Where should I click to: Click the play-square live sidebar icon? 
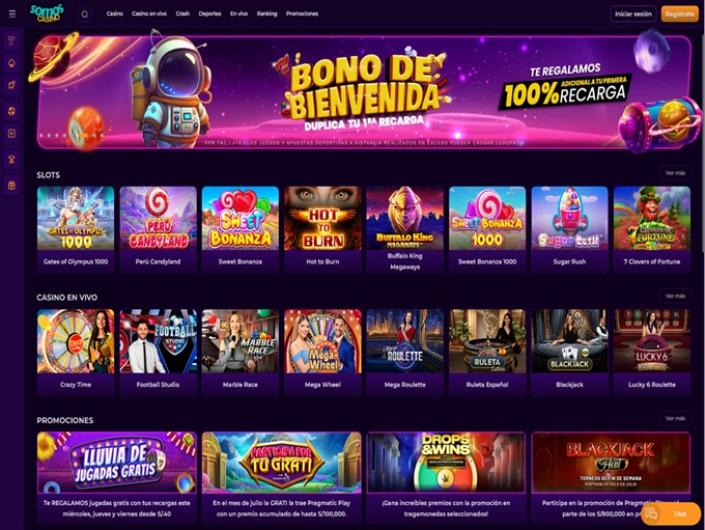(12, 134)
